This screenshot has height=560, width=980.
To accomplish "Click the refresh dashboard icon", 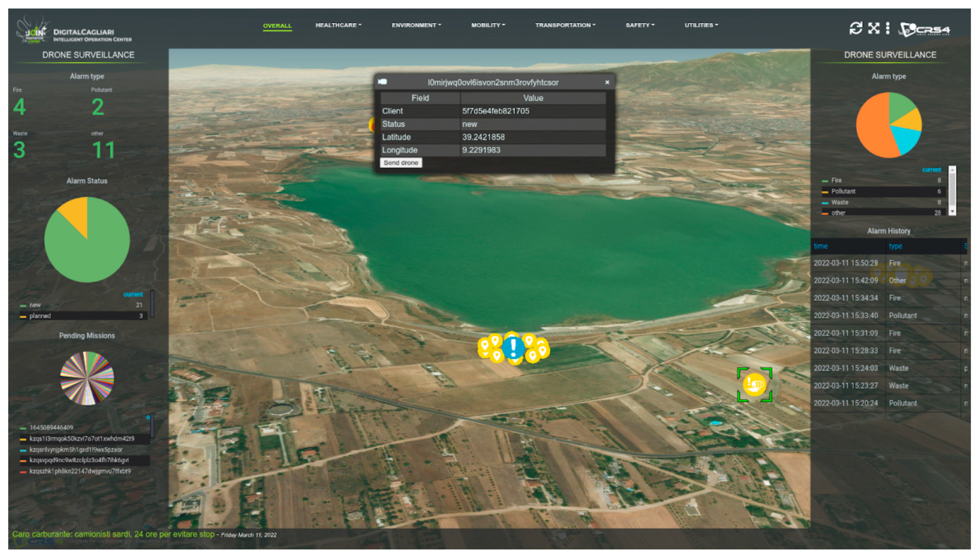I will [x=855, y=28].
